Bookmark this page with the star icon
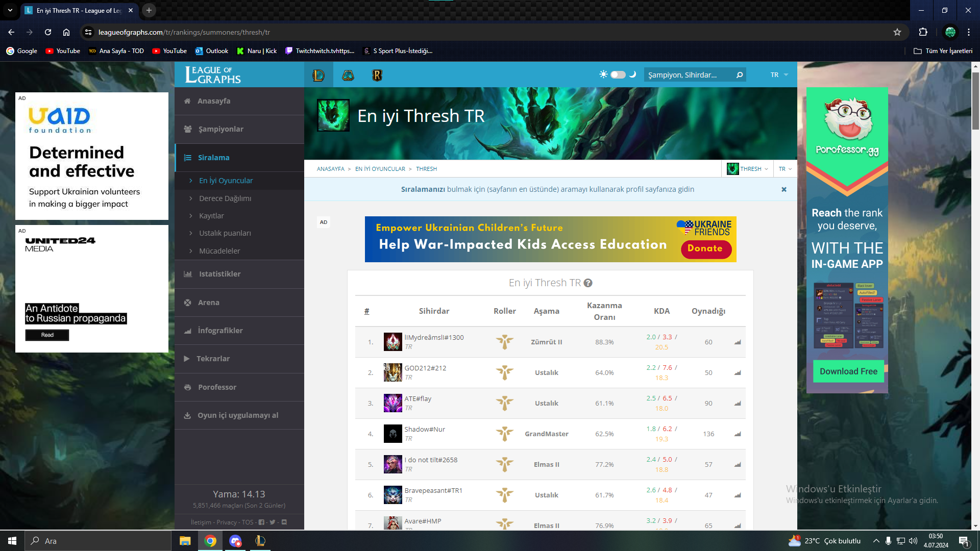The width and height of the screenshot is (980, 551). (x=897, y=32)
